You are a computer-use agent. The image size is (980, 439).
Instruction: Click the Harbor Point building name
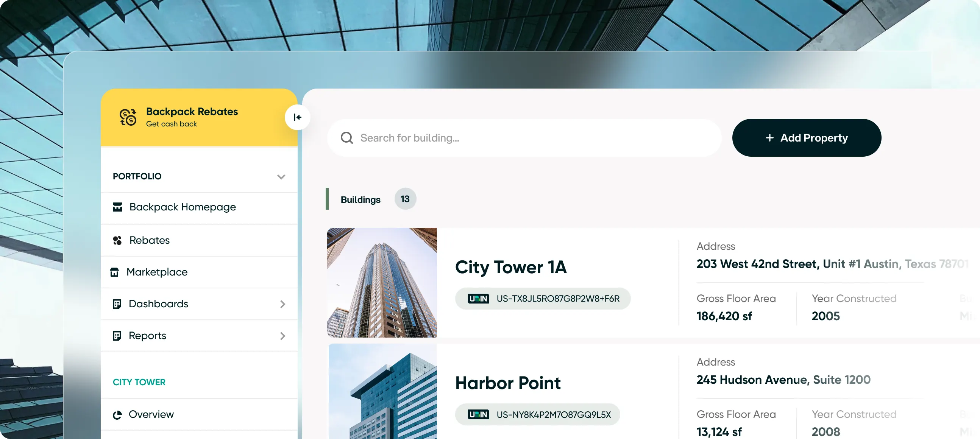[x=508, y=383]
